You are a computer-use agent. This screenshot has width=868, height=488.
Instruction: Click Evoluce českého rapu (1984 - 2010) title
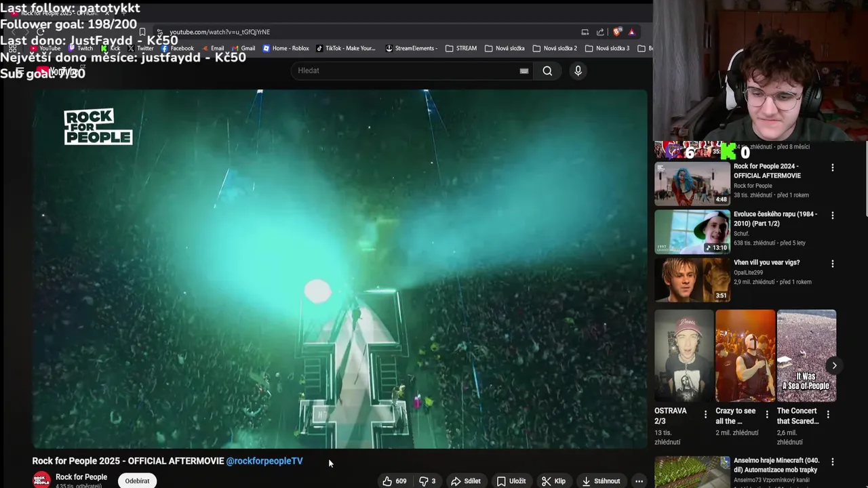coord(775,219)
